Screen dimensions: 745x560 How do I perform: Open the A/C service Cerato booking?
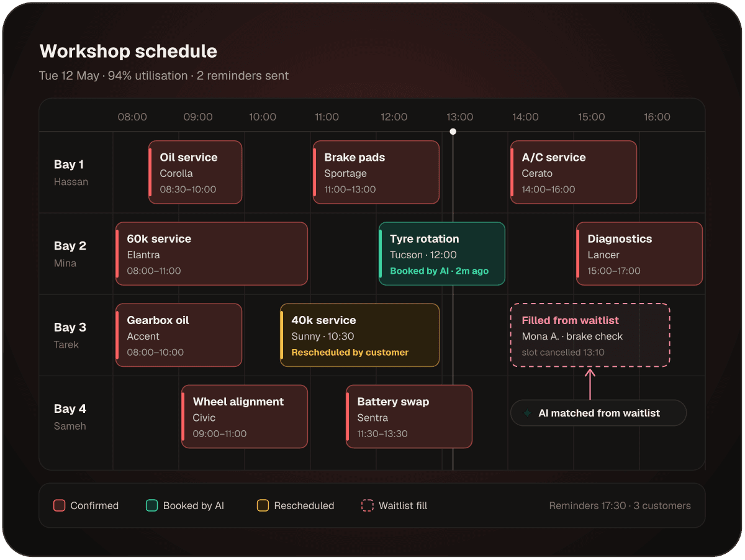[573, 172]
